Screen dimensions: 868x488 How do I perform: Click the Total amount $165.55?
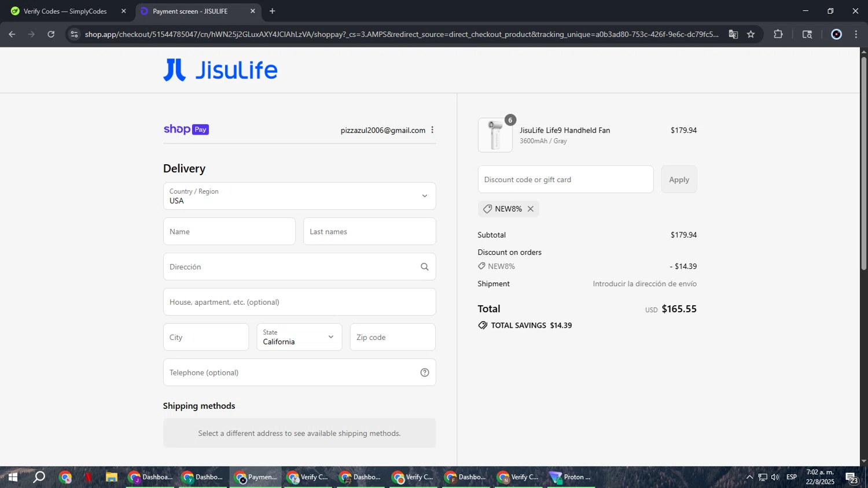coord(679,309)
